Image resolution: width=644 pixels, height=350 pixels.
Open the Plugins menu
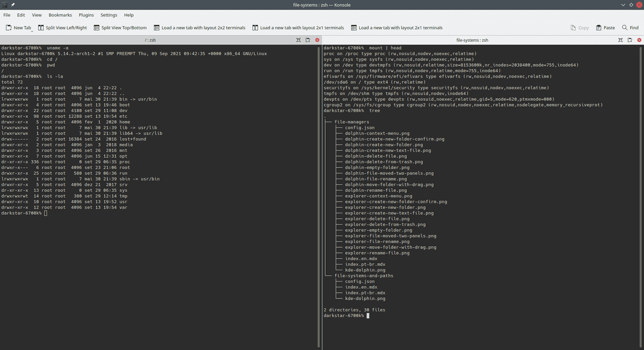[86, 15]
